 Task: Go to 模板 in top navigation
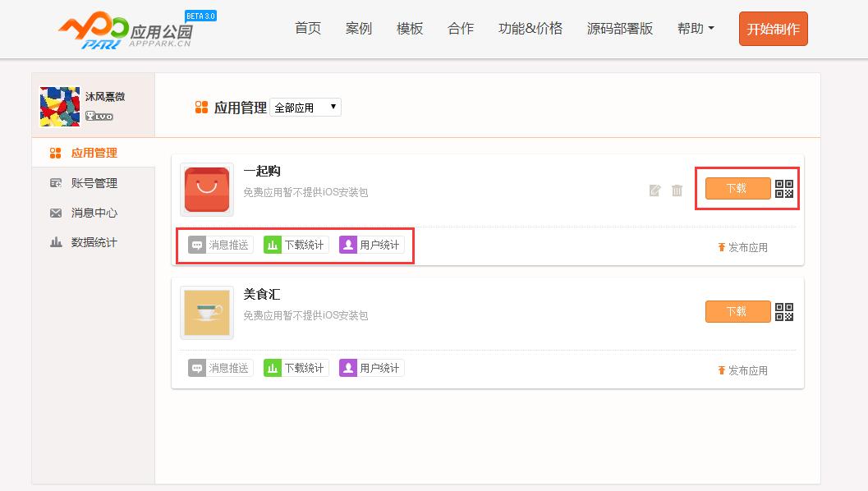point(410,29)
